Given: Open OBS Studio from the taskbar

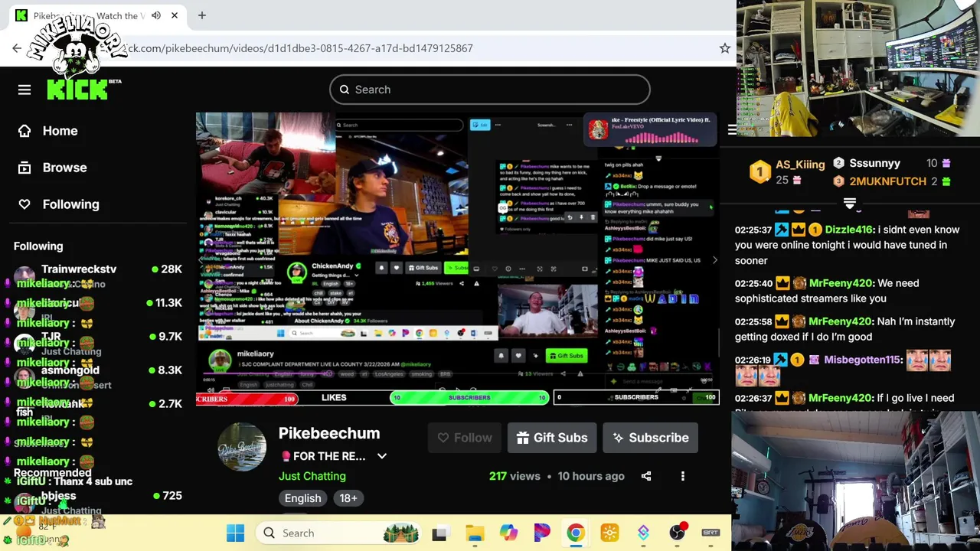Looking at the screenshot, I should tap(678, 533).
